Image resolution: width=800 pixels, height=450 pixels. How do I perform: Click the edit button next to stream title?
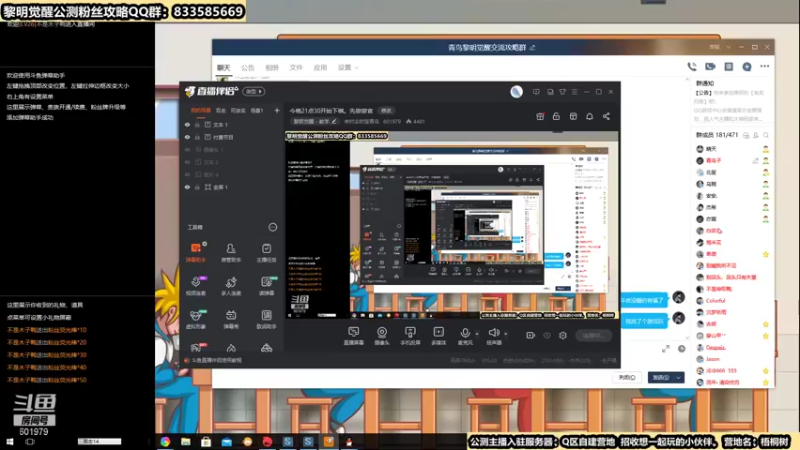pyautogui.click(x=386, y=111)
